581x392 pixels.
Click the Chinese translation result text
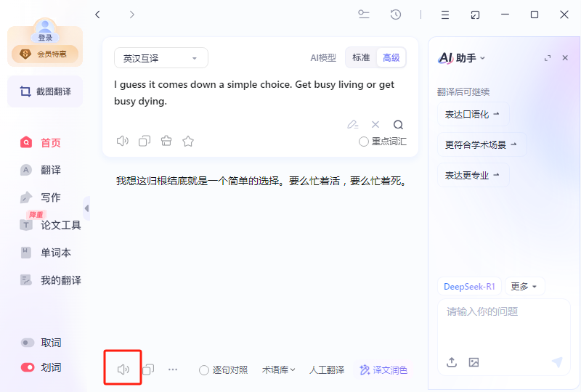tap(262, 181)
